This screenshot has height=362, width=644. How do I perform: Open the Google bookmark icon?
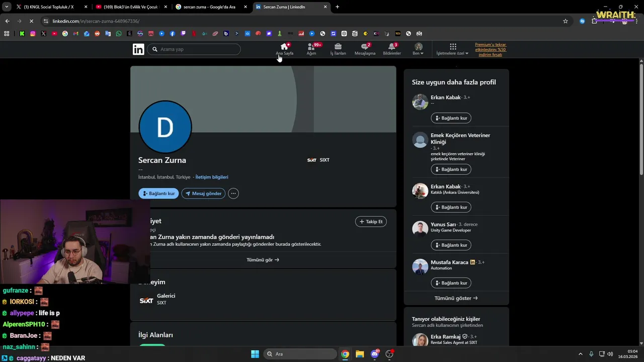point(65,34)
